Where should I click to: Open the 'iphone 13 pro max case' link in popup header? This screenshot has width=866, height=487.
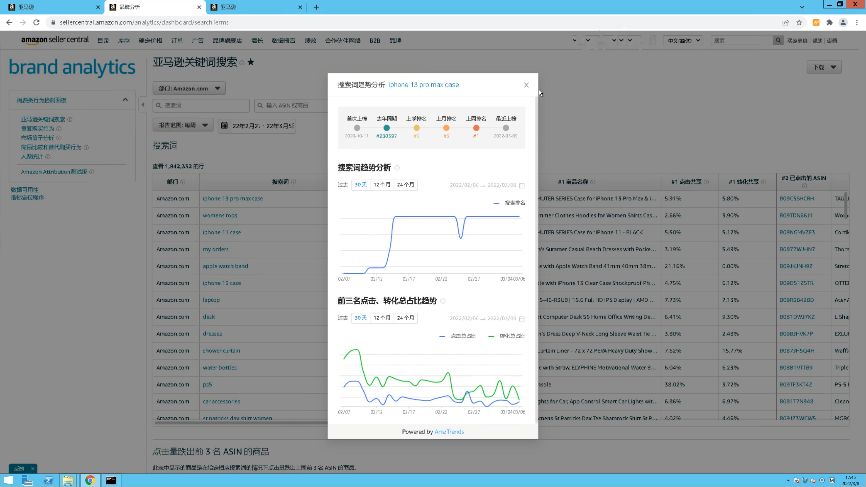point(424,84)
